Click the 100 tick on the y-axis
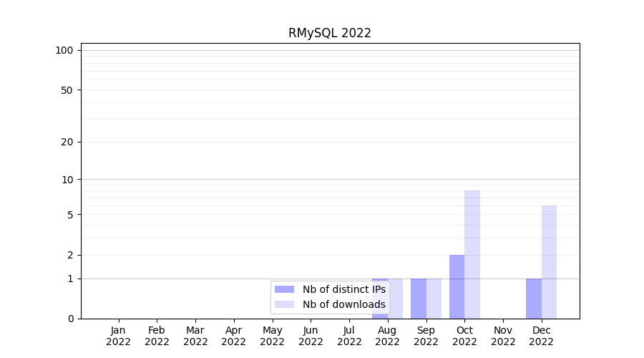This screenshot has height=358, width=644. pyautogui.click(x=64, y=50)
